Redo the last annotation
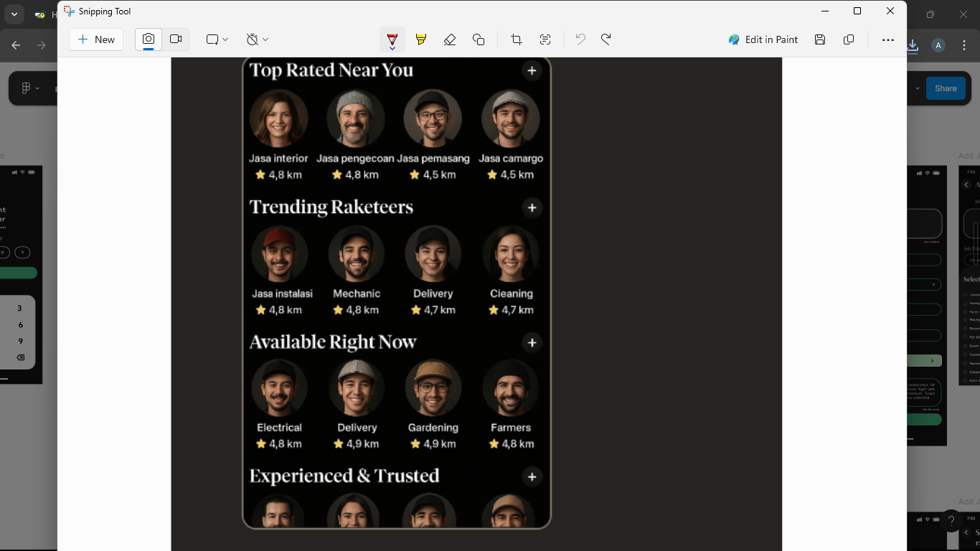Viewport: 980px width, 551px height. pos(606,39)
